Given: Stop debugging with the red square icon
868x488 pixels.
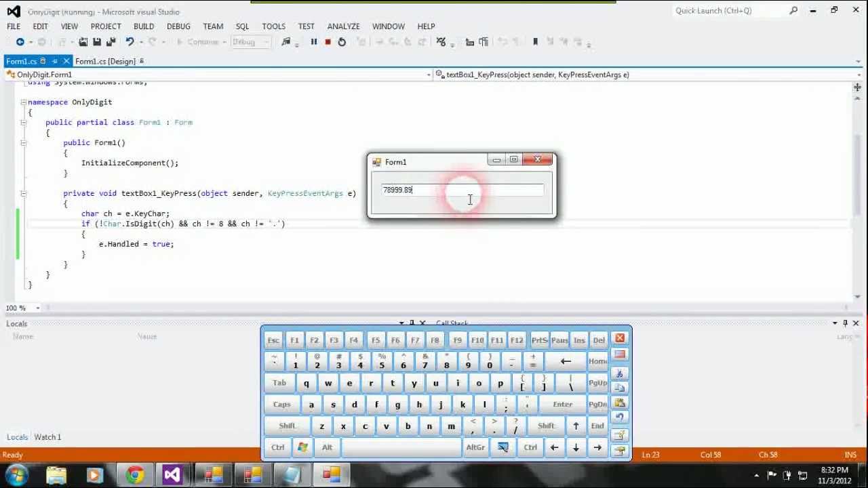Looking at the screenshot, I should [328, 42].
